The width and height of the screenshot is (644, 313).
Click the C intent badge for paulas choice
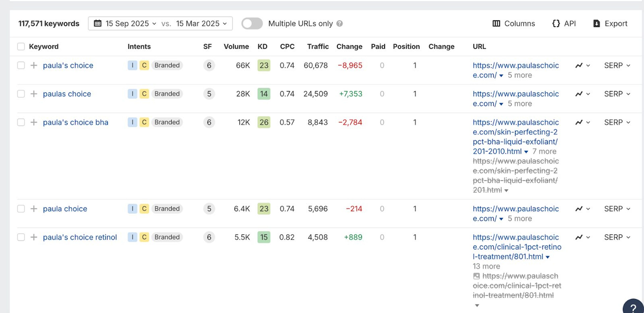click(144, 94)
